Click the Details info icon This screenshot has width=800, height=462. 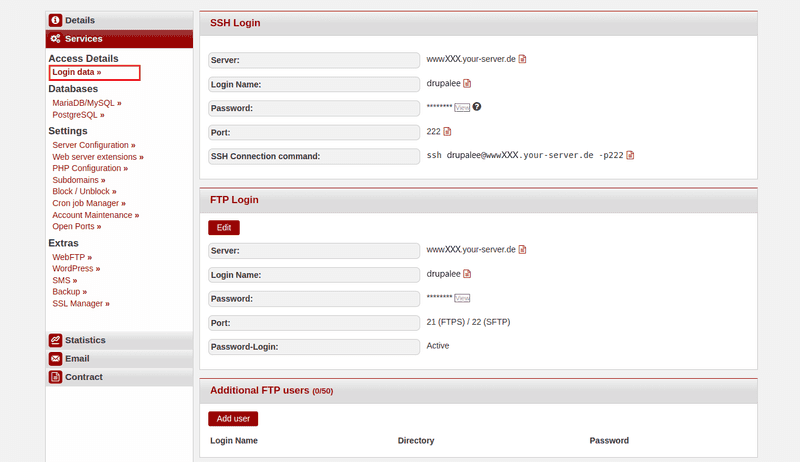pos(55,20)
